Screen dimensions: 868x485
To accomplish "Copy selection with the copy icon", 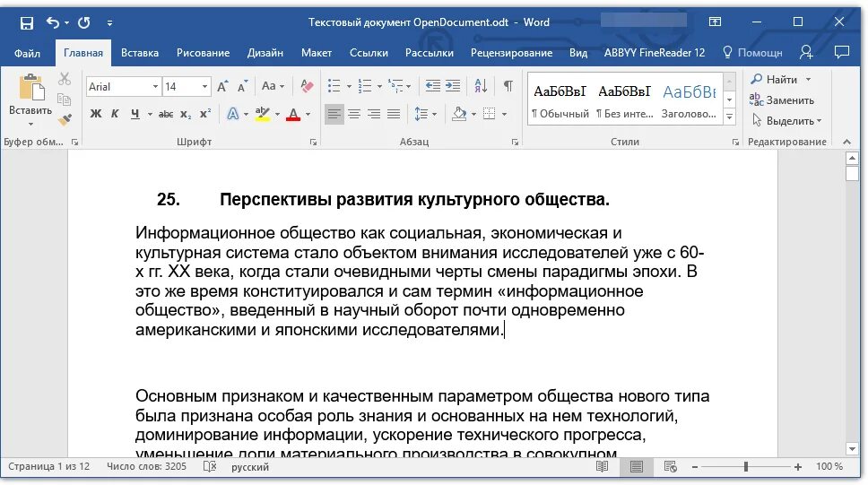I will click(x=65, y=100).
